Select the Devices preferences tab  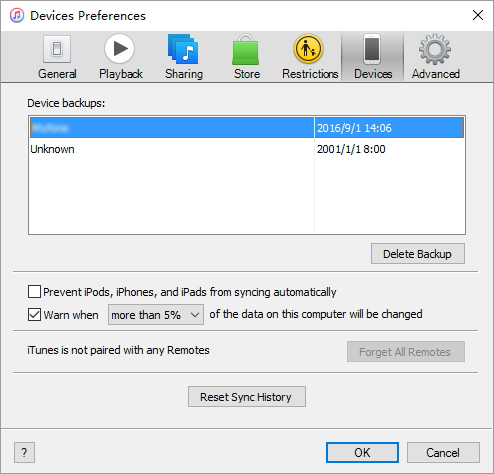(x=373, y=57)
